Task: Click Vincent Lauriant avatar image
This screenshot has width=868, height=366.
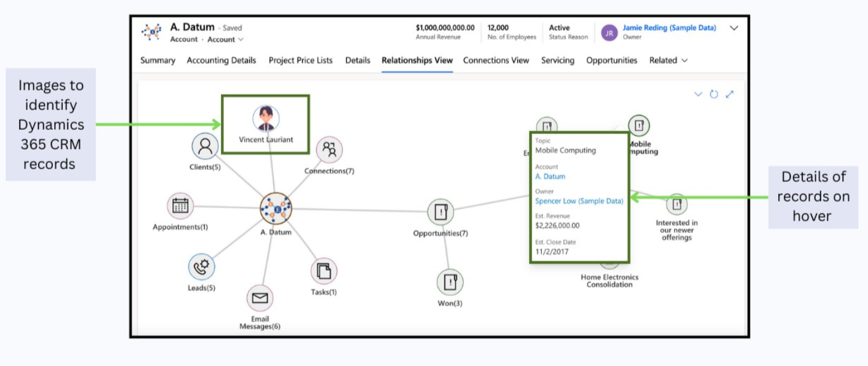Action: pyautogui.click(x=266, y=118)
